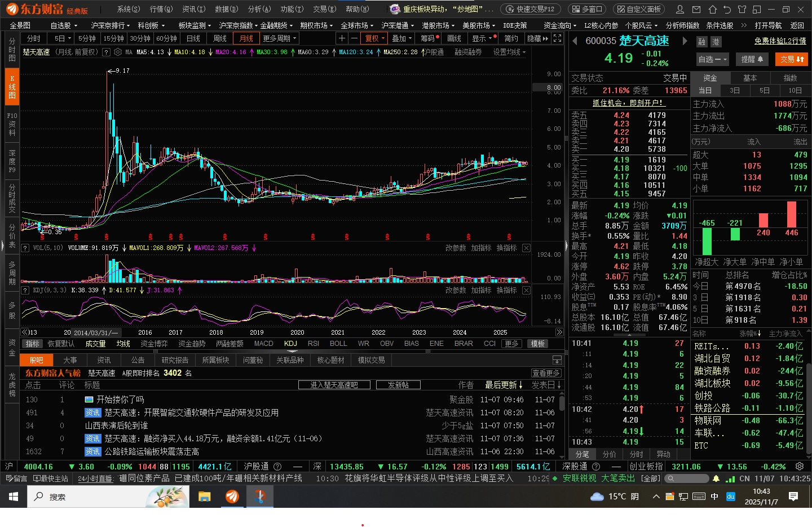Click 抓住机会，即刻开户! link
Screen dimensions: 812x527
[628, 103]
